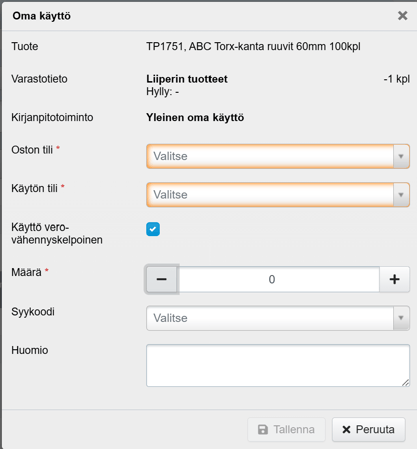Click the TP1751 product name text
Screen dimensions: 417x449
pyautogui.click(x=253, y=46)
